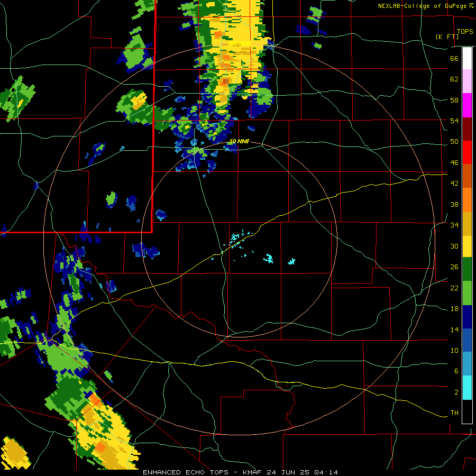Select the 66 legend value

click(454, 58)
